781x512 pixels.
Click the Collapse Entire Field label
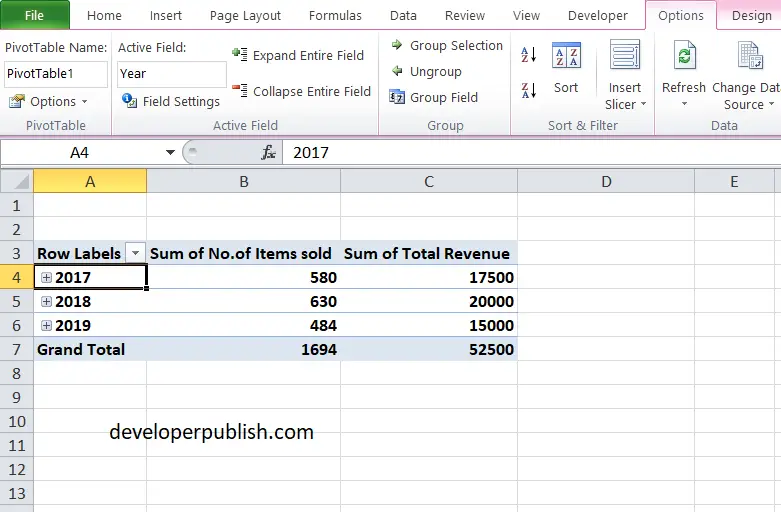tap(312, 91)
